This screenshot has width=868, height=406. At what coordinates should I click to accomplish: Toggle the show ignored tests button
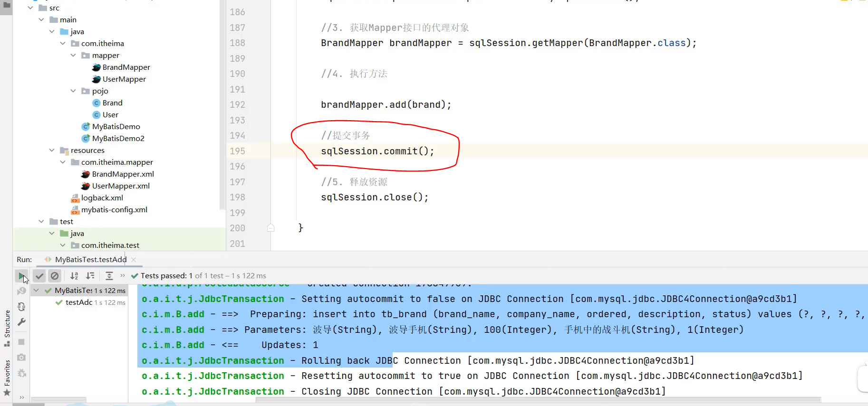[55, 275]
